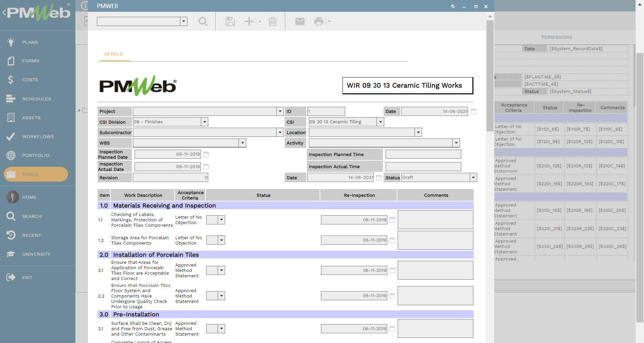Open the Subcontractor selection dropdown

(280, 132)
